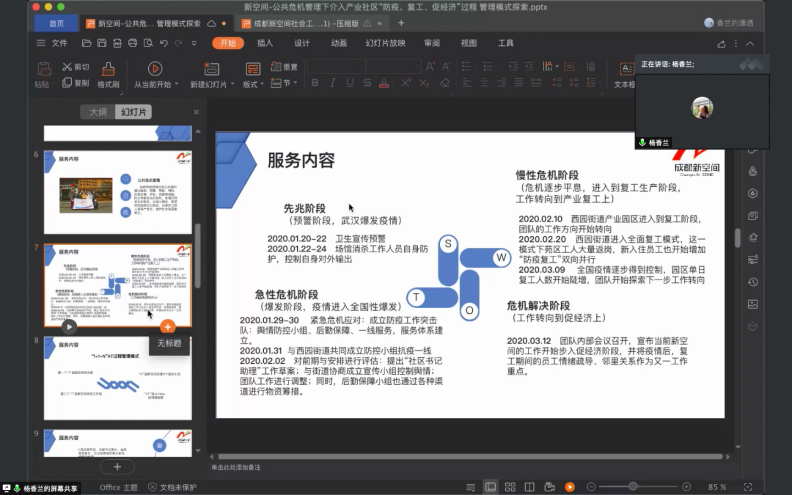This screenshot has height=495, width=792.
Task: Click the share icon at ribbon right
Action: pos(721,43)
